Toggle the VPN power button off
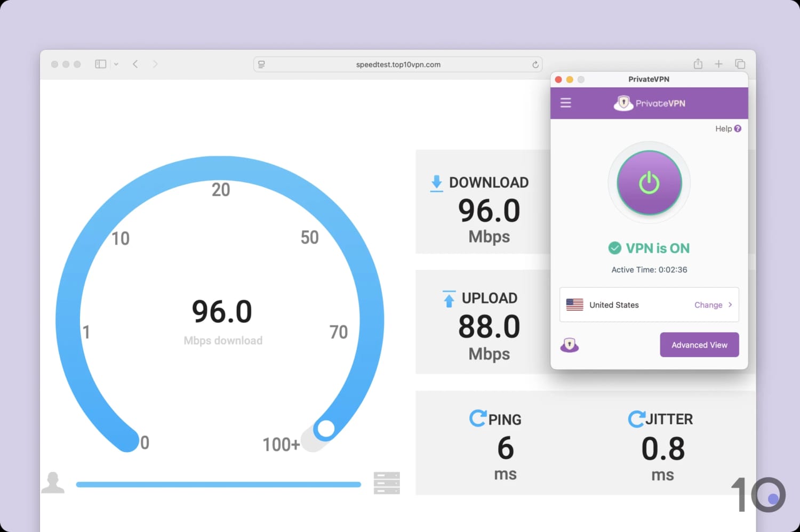 point(649,182)
